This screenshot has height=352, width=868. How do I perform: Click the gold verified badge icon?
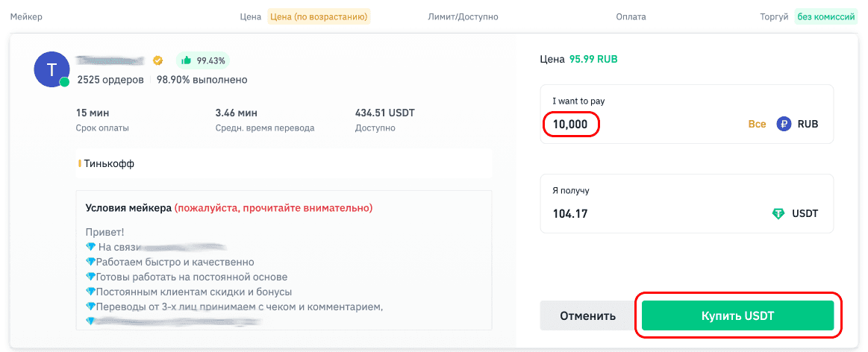coord(157,60)
